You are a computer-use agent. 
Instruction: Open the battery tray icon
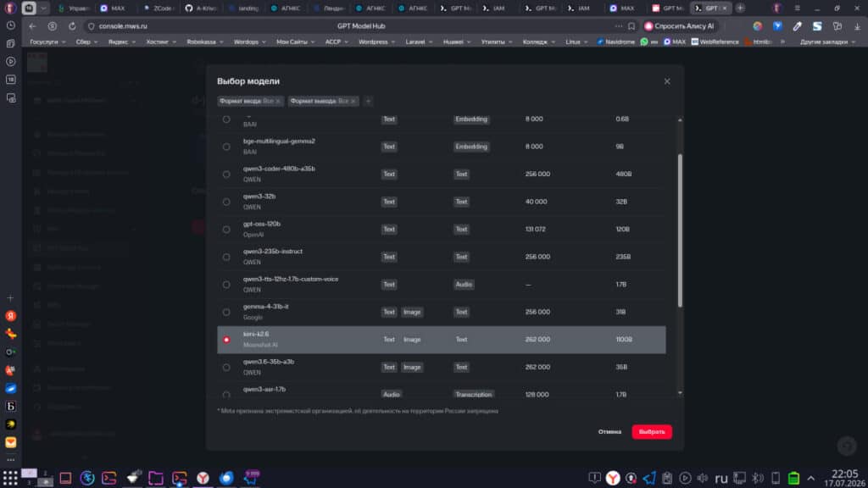pos(793,478)
